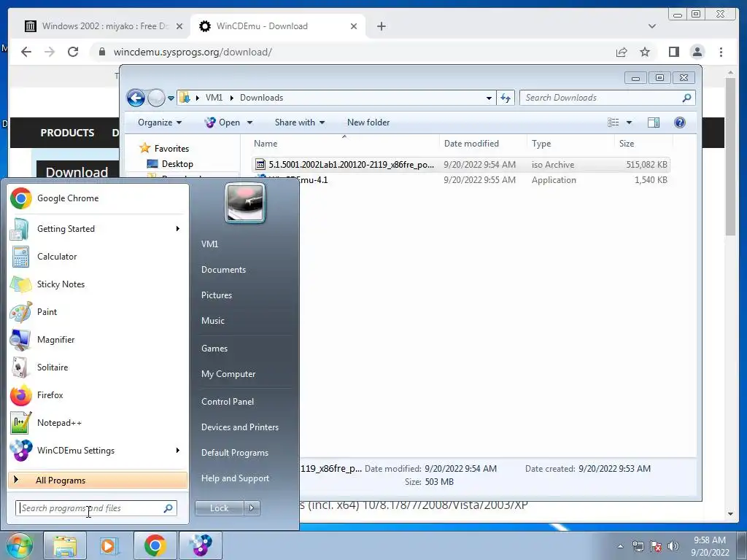Open Chrome profile avatar
Viewport: 747px width, 560px height.
pyautogui.click(x=697, y=52)
